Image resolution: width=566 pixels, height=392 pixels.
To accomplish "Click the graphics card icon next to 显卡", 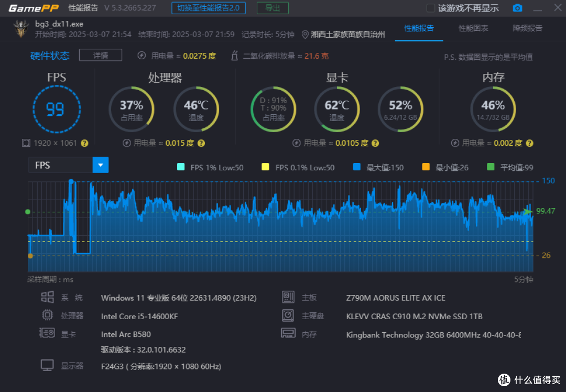I will point(47,333).
